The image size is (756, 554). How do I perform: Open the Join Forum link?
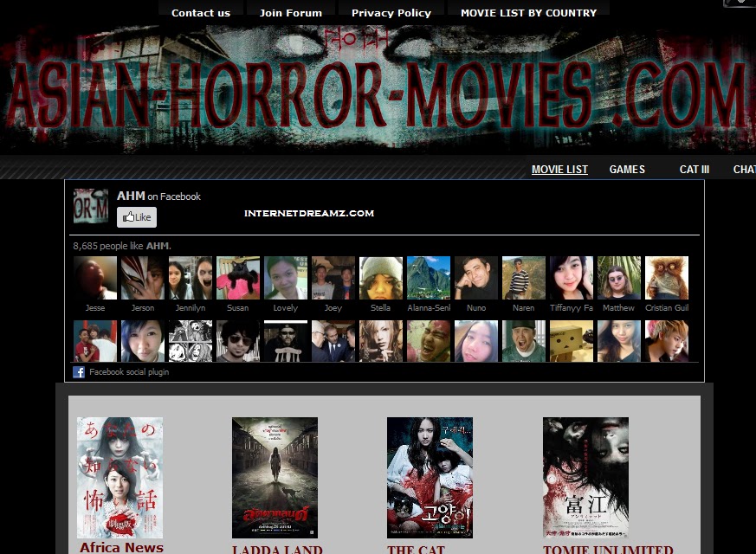291,13
